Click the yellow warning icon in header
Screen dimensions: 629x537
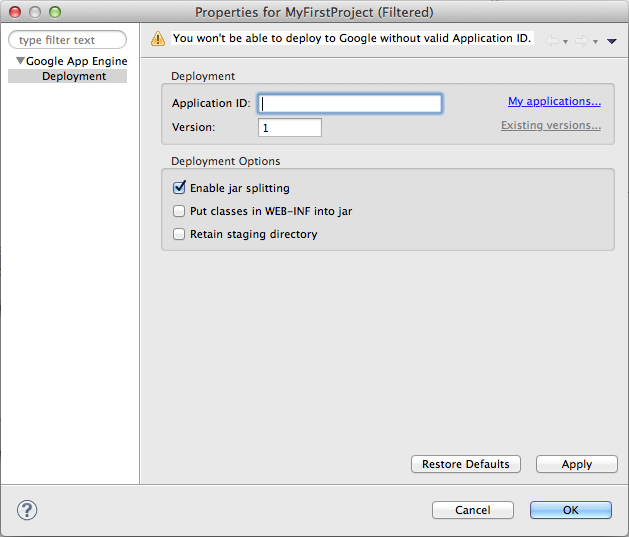click(x=157, y=39)
